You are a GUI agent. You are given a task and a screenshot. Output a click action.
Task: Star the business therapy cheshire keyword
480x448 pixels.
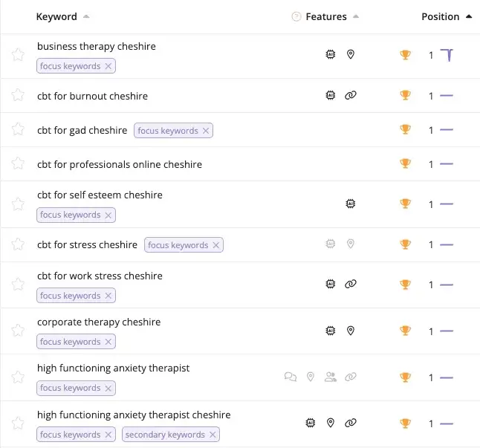(x=18, y=55)
